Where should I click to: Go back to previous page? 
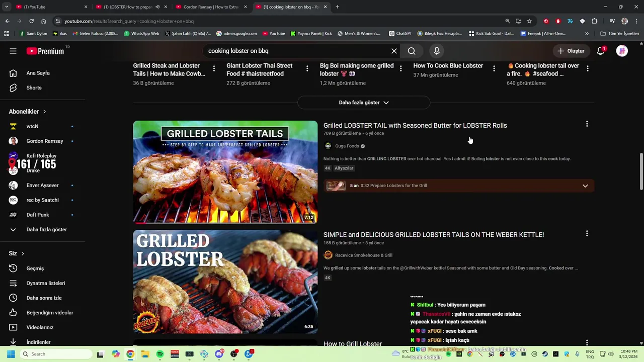tap(7, 21)
